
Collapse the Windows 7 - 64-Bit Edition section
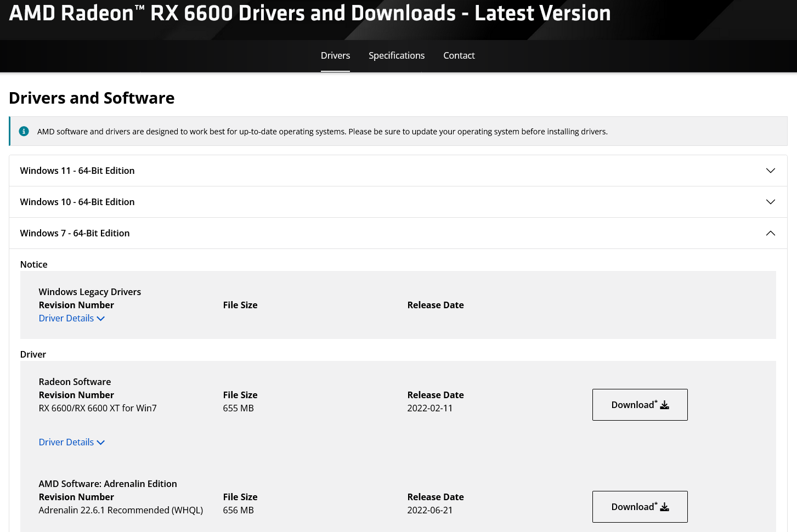tap(398, 233)
